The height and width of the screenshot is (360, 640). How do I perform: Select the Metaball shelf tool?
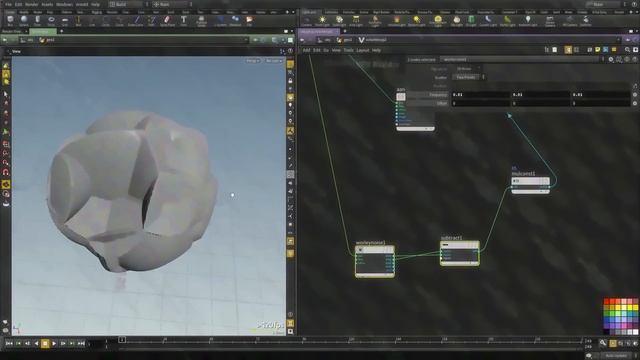[x=235, y=20]
